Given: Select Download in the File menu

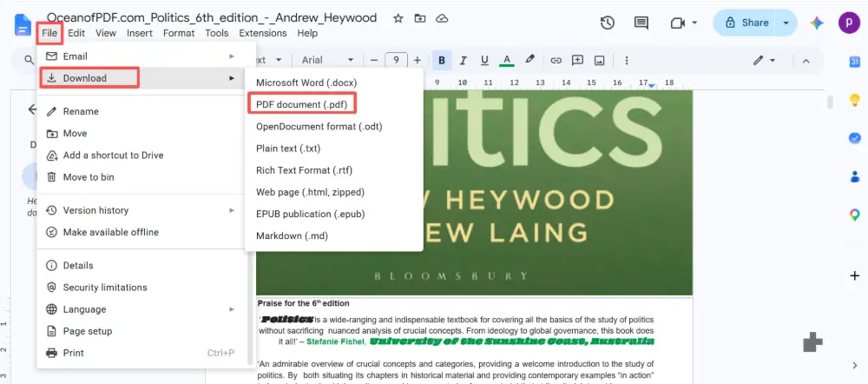Looking at the screenshot, I should [x=141, y=78].
